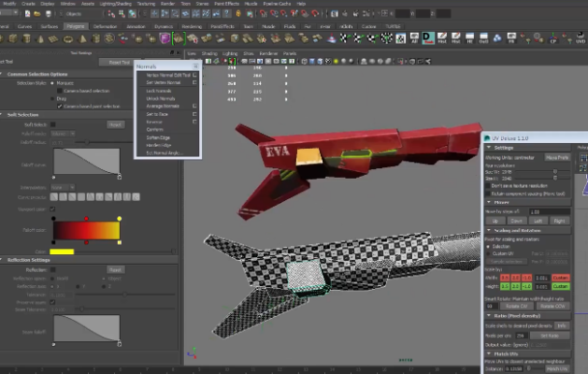Click the Match UVs button

click(557, 369)
